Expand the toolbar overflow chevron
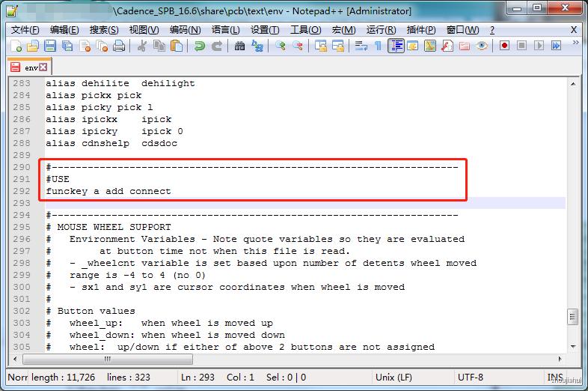 [x=575, y=43]
